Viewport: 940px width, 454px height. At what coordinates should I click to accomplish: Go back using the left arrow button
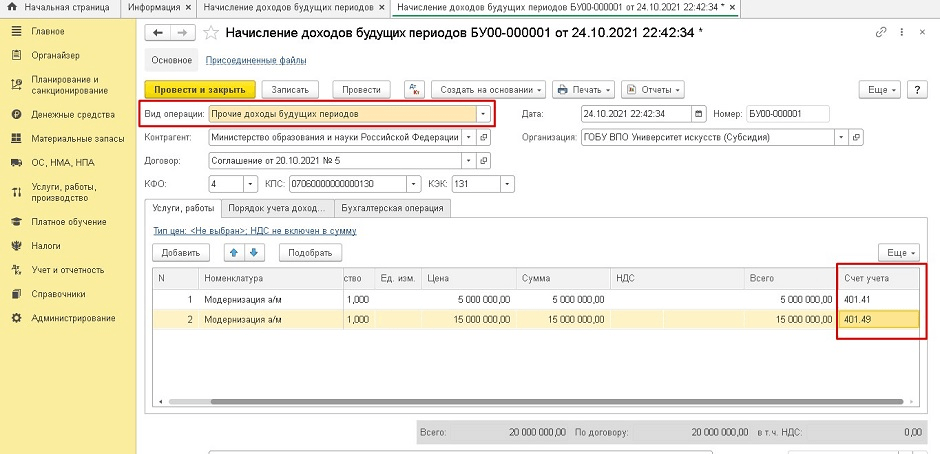click(x=158, y=33)
